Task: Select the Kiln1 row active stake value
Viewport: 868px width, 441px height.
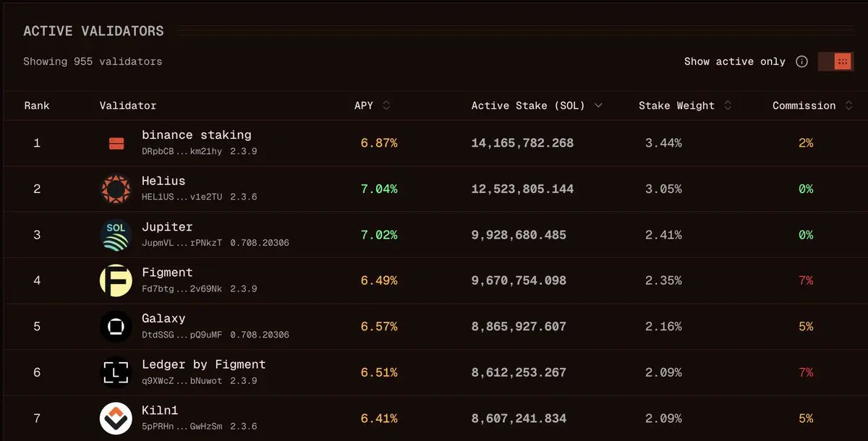Action: tap(519, 419)
